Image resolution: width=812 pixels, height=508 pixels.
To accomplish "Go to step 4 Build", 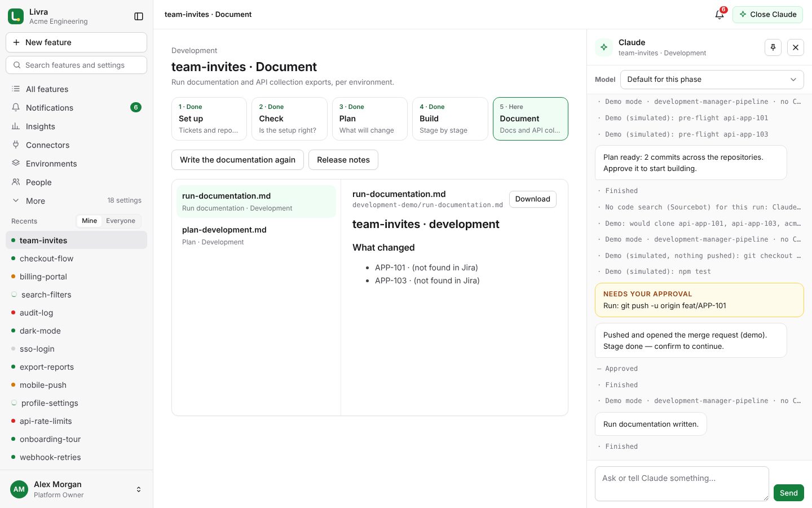I will (450, 119).
